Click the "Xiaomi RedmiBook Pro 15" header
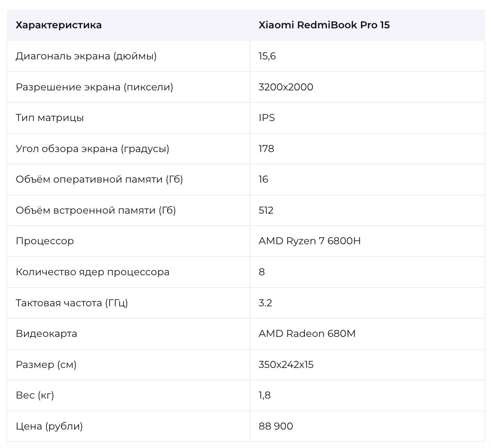Viewport: 491px width, 448px height. (x=324, y=25)
